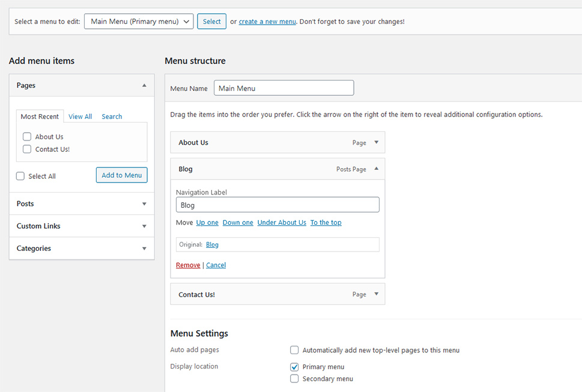Viewport: 582px width, 392px height.
Task: Move Blog item Up one
Action: click(x=207, y=223)
